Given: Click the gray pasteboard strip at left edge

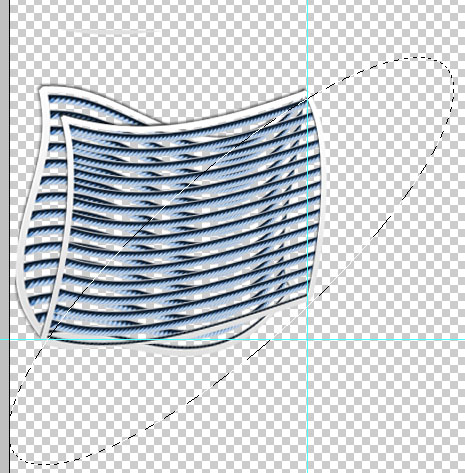Looking at the screenshot, I should coord(5,233).
